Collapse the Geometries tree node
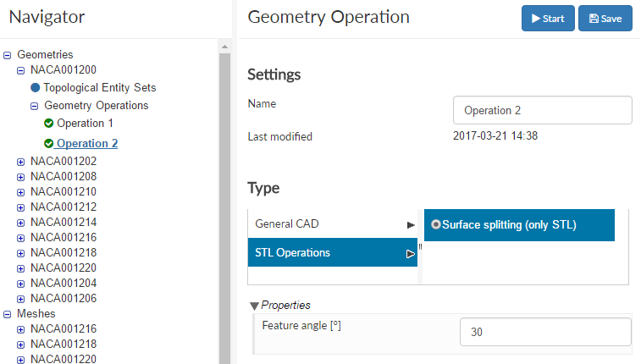 (8, 54)
